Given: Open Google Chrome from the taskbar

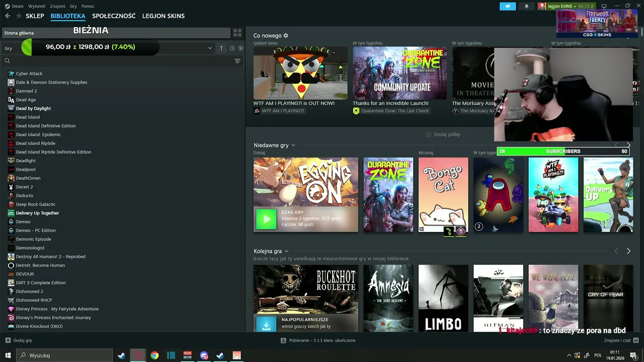Looking at the screenshot, I should (x=154, y=355).
